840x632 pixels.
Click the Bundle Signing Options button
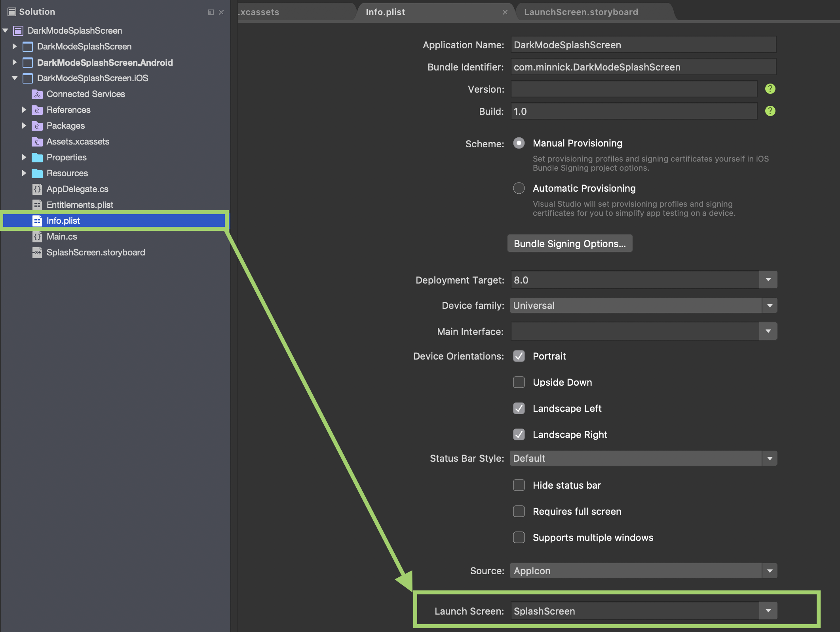(570, 244)
